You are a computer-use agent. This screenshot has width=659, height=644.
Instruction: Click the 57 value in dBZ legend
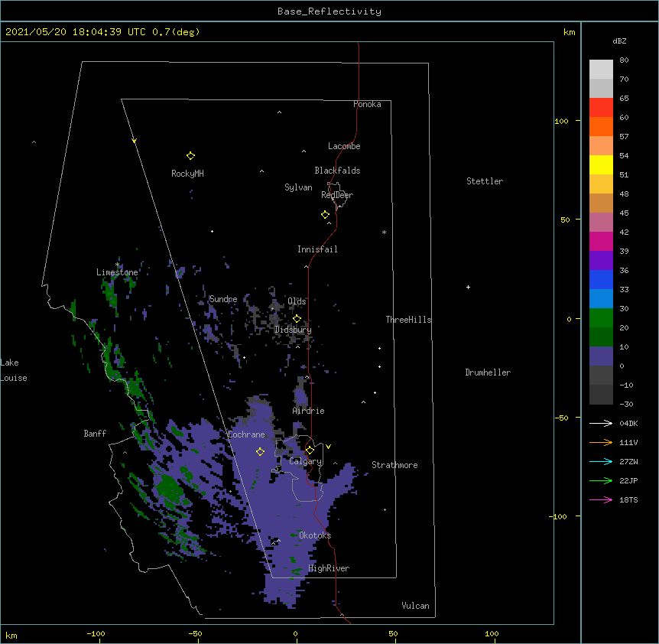point(624,137)
